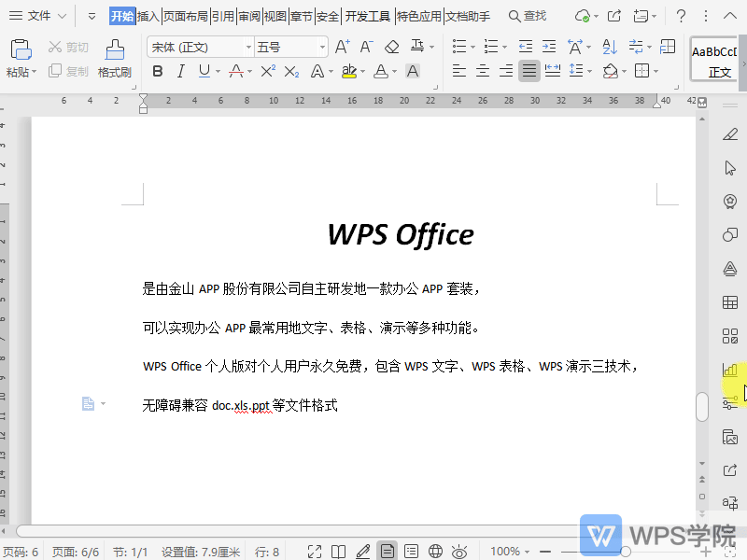Apply font color A swatch
Viewport: 747px width, 560px height.
tap(381, 72)
